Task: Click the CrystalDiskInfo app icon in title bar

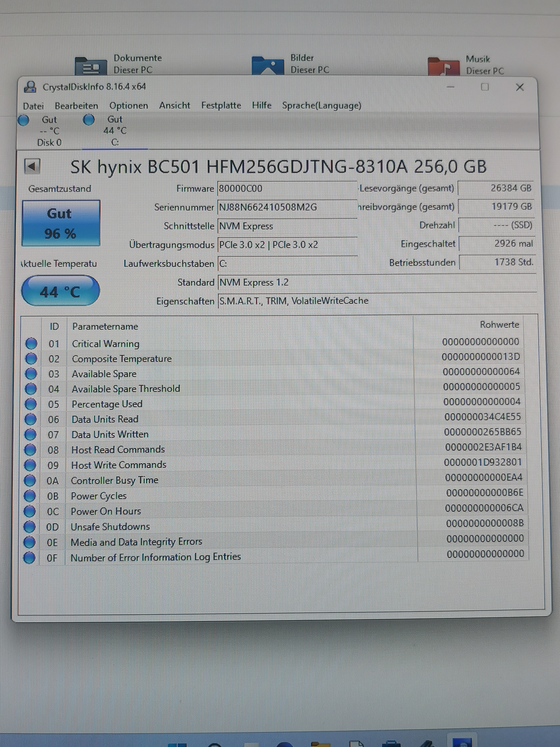Action: (x=30, y=87)
